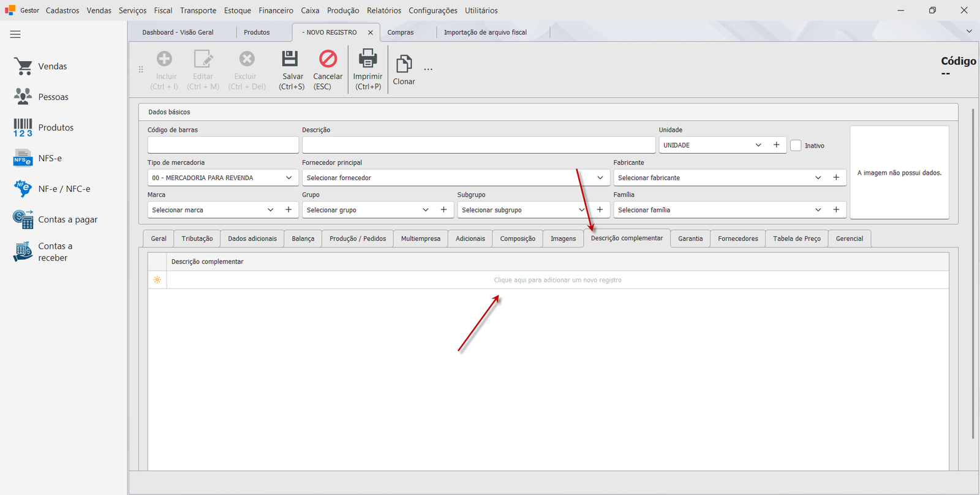Image resolution: width=980 pixels, height=495 pixels.
Task: Click the Código de barras field
Action: click(223, 145)
